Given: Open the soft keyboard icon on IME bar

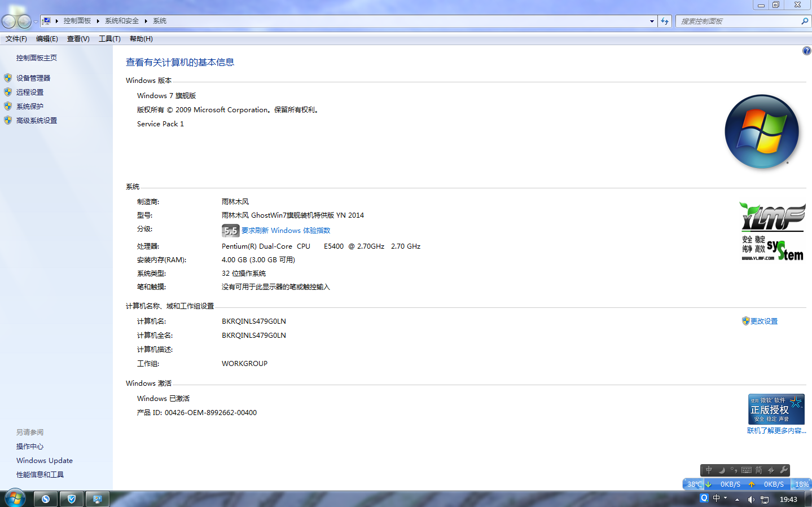Looking at the screenshot, I should click(747, 470).
